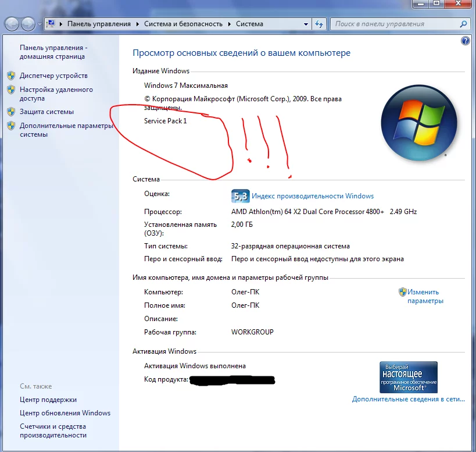The width and height of the screenshot is (476, 452).
Task: Expand arrow after Панель управления breadcrumb
Action: pos(138,24)
